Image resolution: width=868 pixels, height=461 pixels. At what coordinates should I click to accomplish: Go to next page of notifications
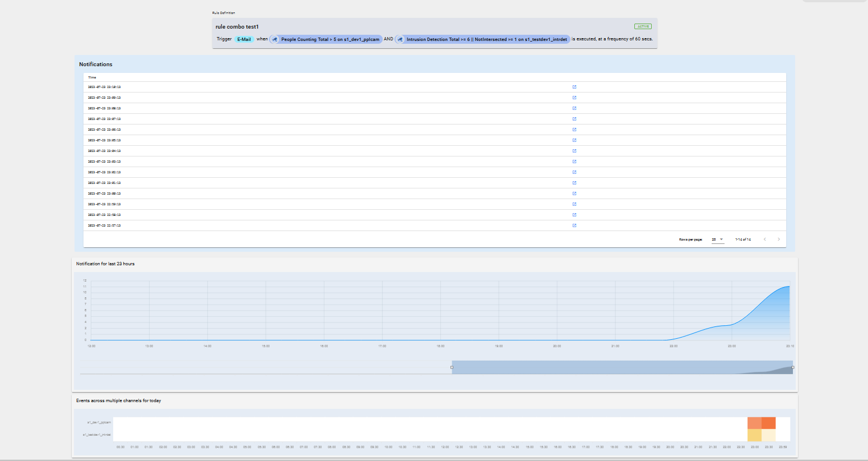pos(778,239)
